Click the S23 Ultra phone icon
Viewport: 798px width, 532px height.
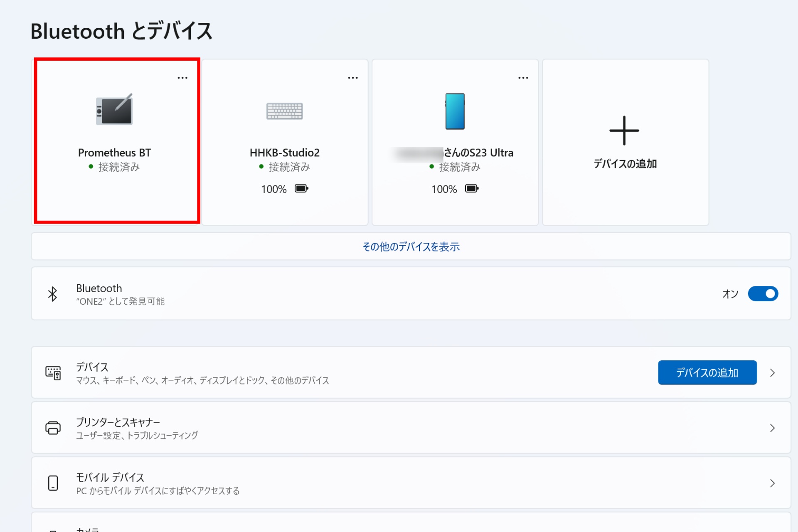[x=455, y=111]
